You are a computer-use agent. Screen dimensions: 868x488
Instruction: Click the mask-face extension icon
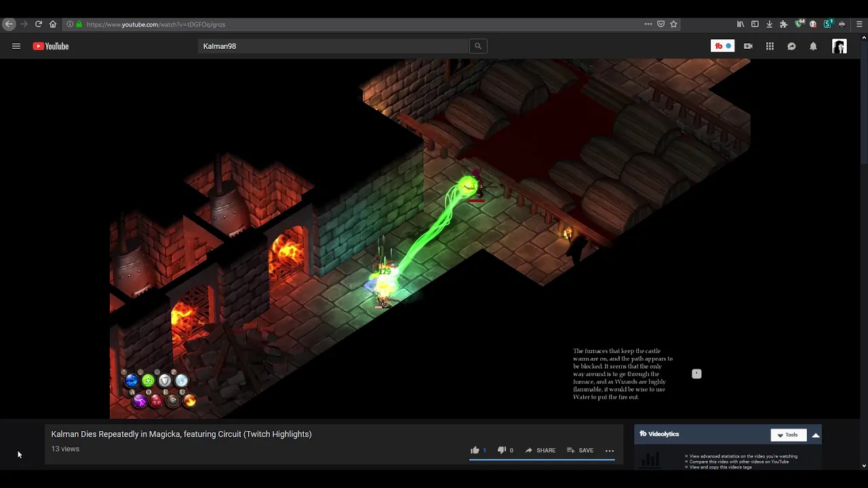tap(842, 24)
